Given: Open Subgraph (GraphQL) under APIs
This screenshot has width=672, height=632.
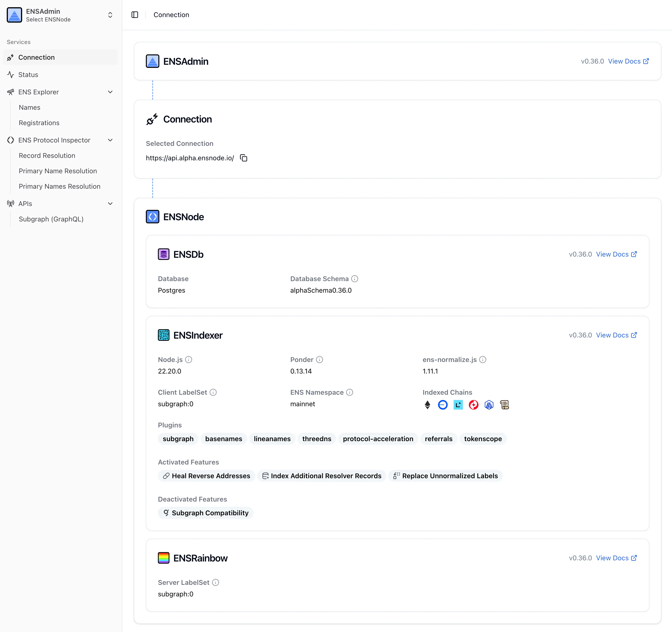Looking at the screenshot, I should click(x=51, y=219).
